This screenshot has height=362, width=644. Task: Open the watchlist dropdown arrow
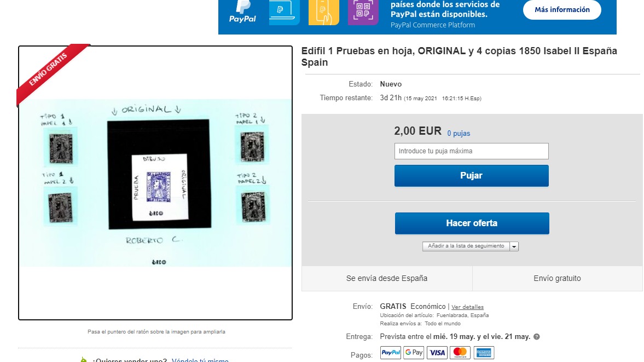pyautogui.click(x=514, y=246)
